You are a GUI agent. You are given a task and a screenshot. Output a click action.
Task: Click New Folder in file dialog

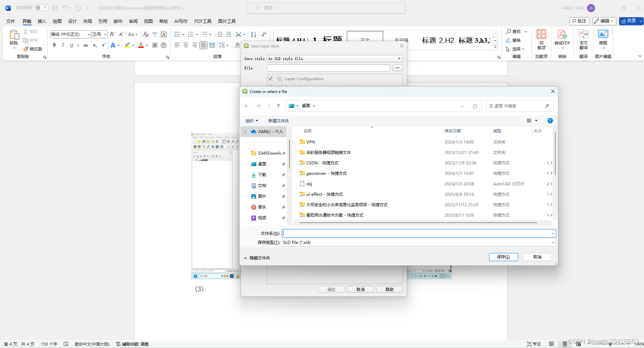point(278,121)
